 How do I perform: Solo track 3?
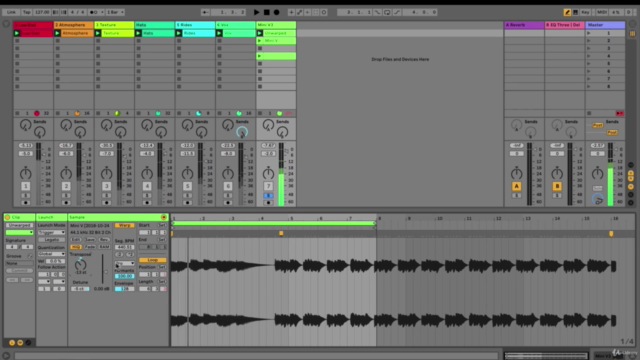click(106, 196)
